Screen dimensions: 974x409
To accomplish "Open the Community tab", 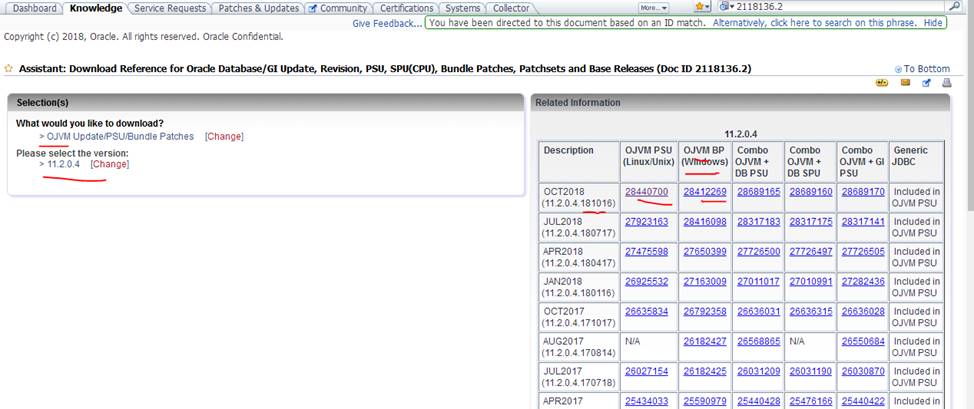I will pyautogui.click(x=338, y=8).
